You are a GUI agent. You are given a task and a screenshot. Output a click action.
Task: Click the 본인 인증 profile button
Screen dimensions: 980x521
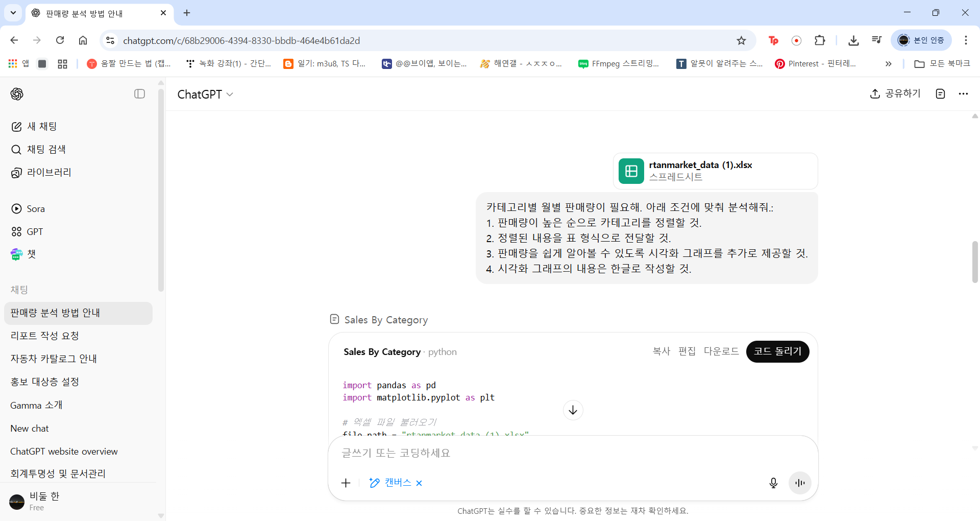[921, 40]
